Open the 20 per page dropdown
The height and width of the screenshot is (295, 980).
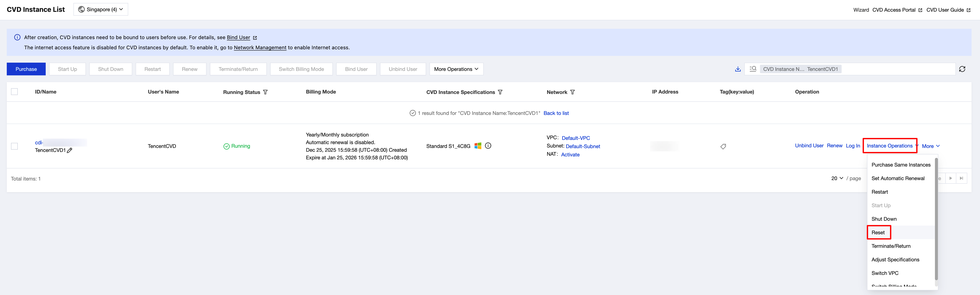tap(837, 178)
